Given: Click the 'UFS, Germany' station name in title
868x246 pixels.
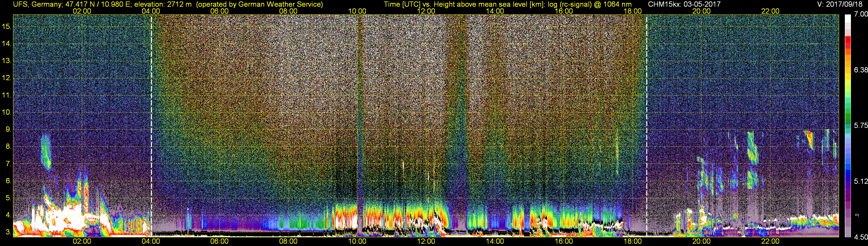Looking at the screenshot, I should pyautogui.click(x=37, y=4).
